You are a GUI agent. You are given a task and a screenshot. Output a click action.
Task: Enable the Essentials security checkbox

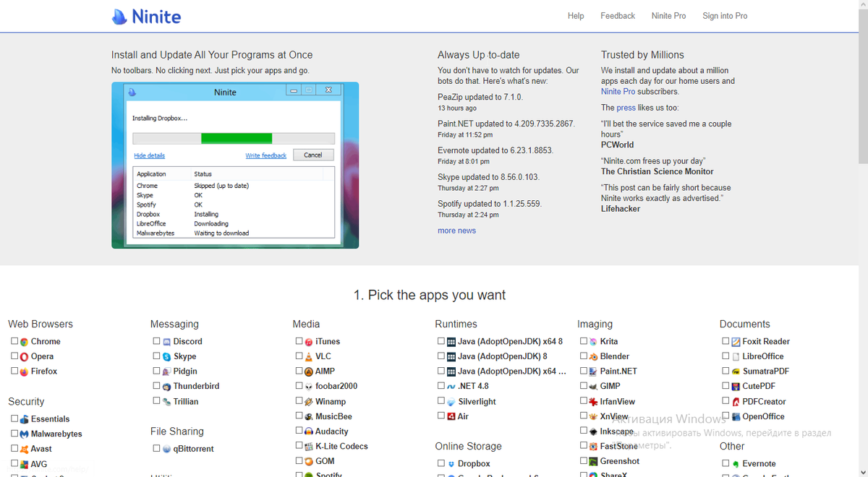[x=14, y=418]
